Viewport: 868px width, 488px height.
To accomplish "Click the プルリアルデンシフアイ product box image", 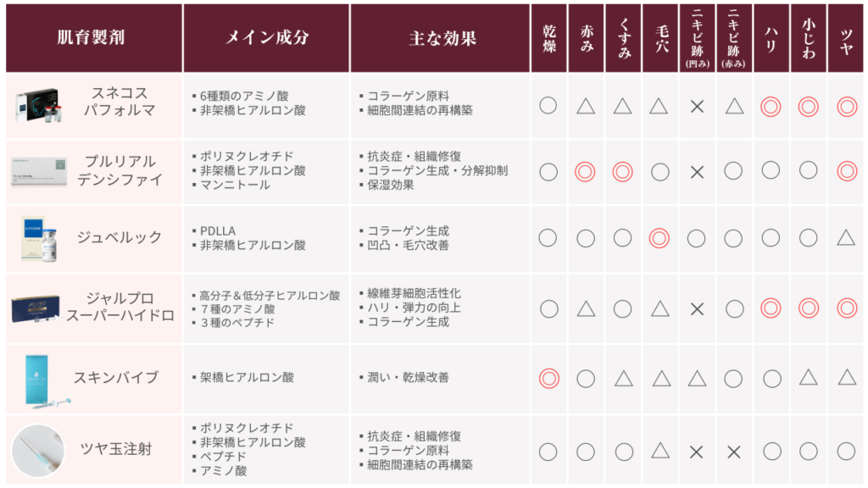I will [38, 170].
